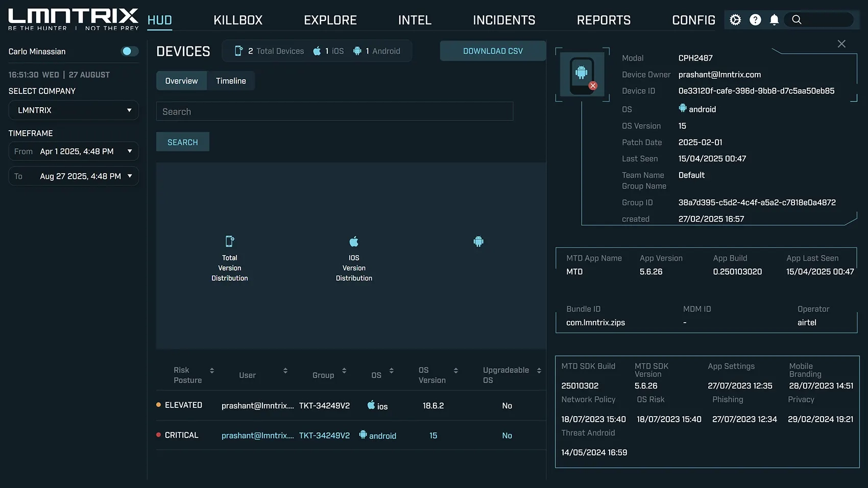Click the CRITICAL risk posture label
Viewport: 868px width, 488px height.
181,435
